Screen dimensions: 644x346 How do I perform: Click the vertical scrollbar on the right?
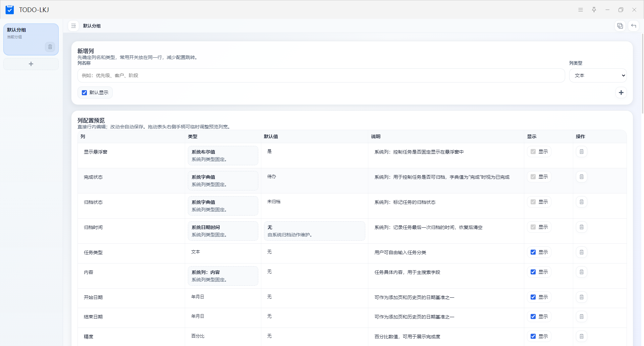[x=642, y=74]
